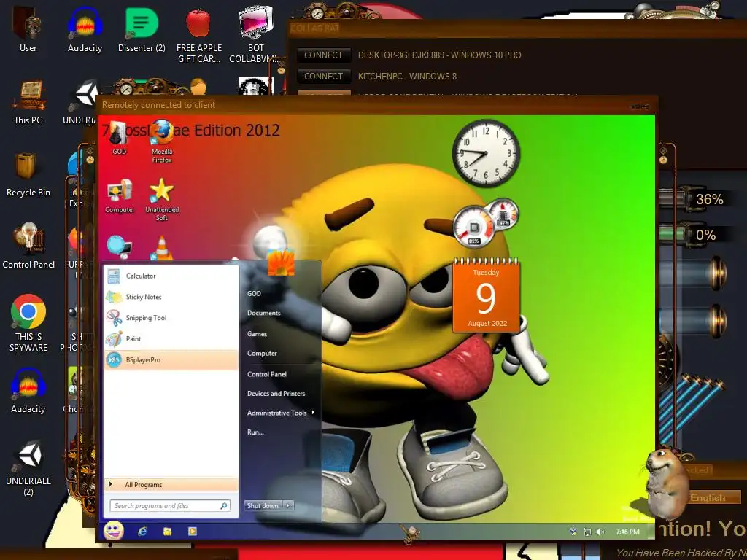This screenshot has width=747, height=560.
Task: Open GOD user folder in Start menu
Action: pyautogui.click(x=254, y=293)
